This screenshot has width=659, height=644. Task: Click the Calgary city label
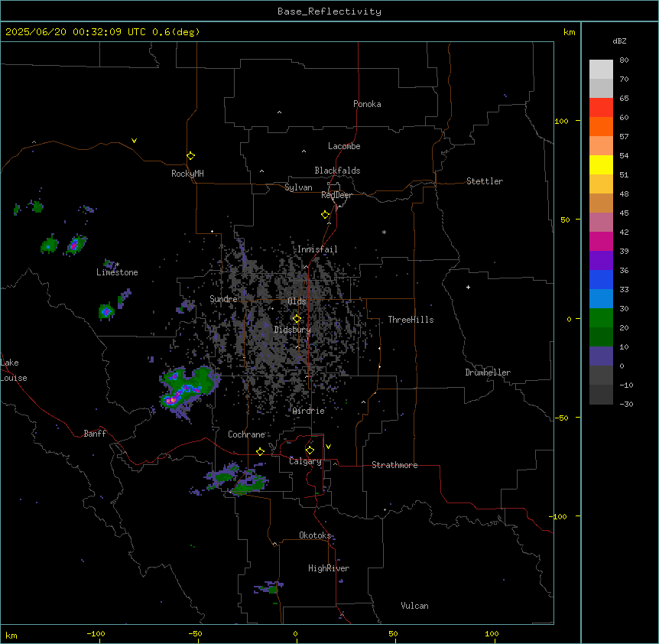[x=306, y=461]
